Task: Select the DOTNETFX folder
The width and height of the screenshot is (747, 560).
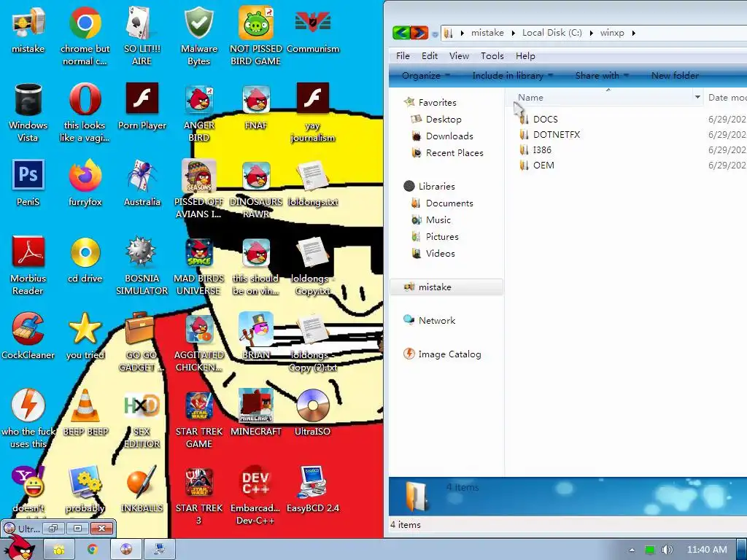Action: pos(550,134)
